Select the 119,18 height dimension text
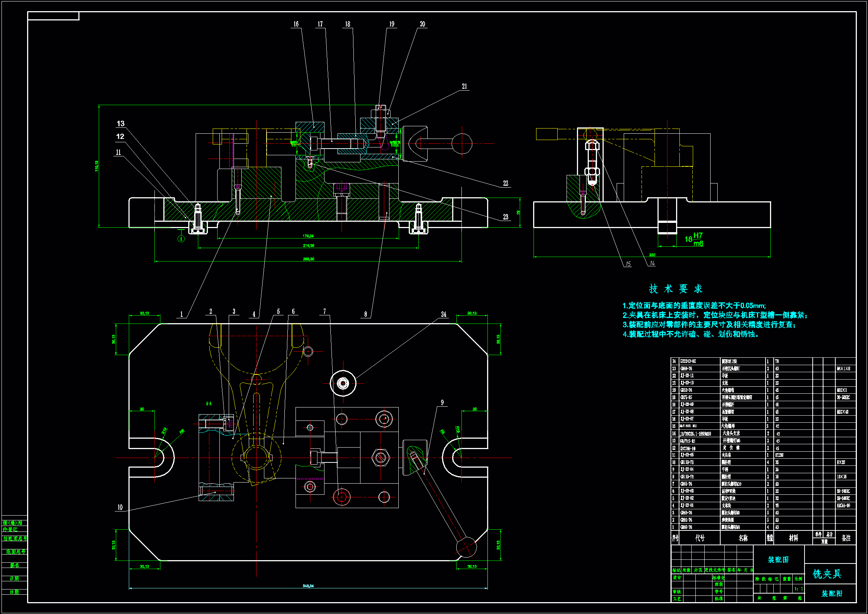Screen dimensions: 868x614 coord(97,166)
